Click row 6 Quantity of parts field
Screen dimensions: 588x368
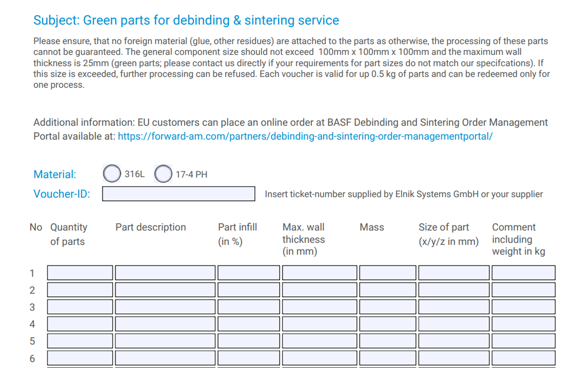(80, 358)
